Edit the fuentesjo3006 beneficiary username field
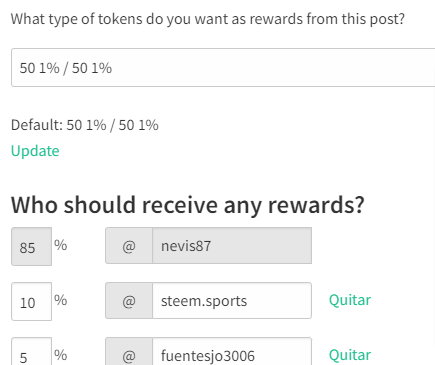The height and width of the screenshot is (365, 435). pos(232,352)
